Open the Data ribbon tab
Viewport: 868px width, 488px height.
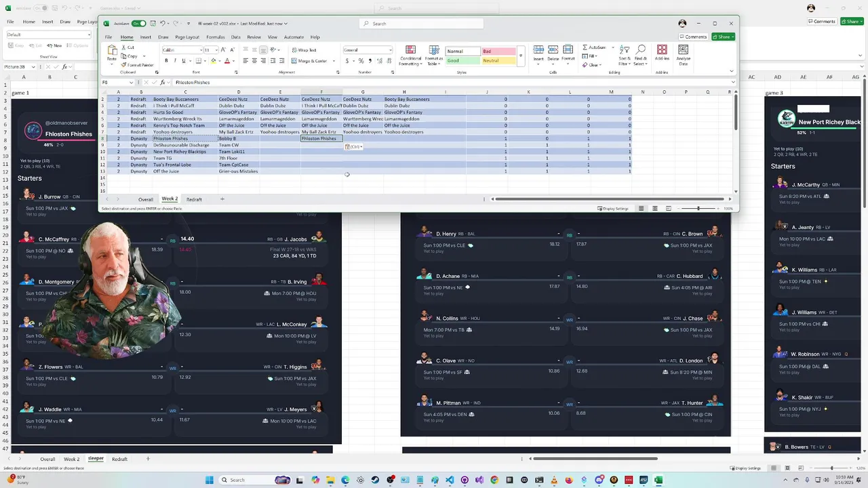[x=235, y=37]
